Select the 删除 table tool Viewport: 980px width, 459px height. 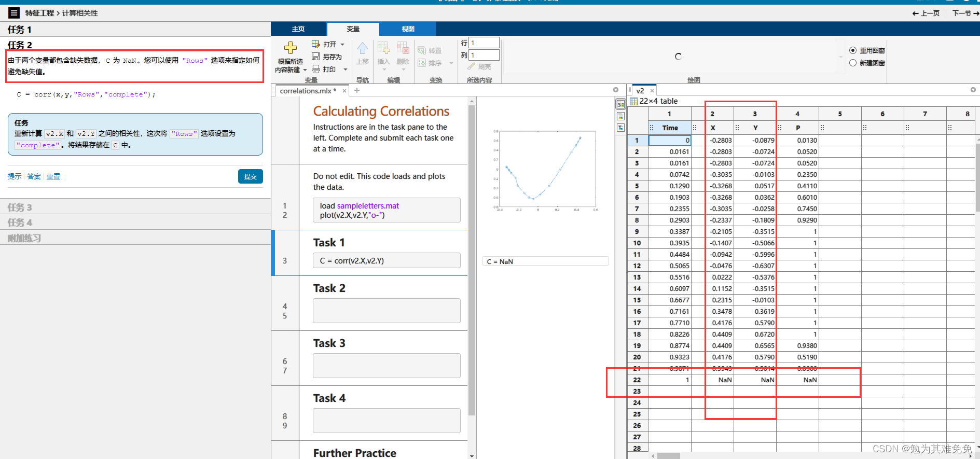[x=403, y=53]
